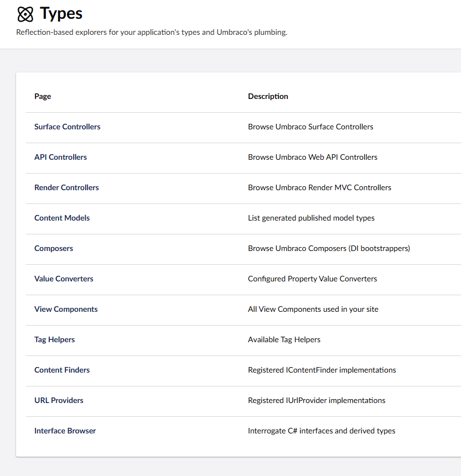Browse the Composers page
The height and width of the screenshot is (476, 461).
pyautogui.click(x=54, y=248)
